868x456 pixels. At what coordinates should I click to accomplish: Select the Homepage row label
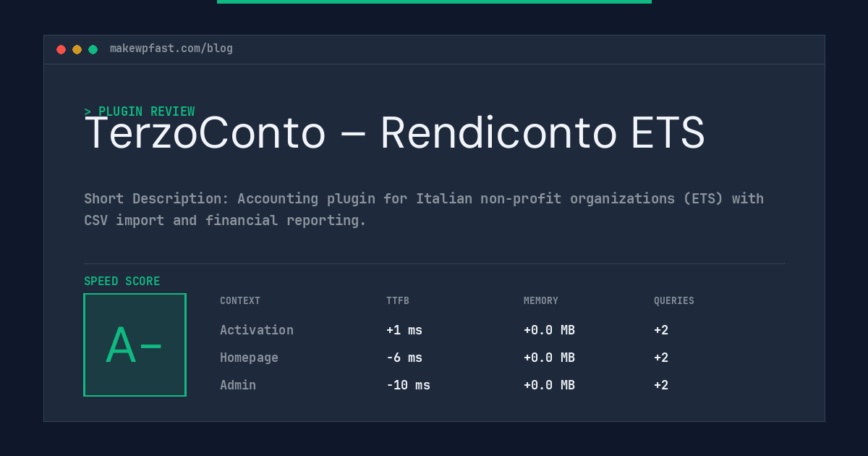(x=249, y=358)
